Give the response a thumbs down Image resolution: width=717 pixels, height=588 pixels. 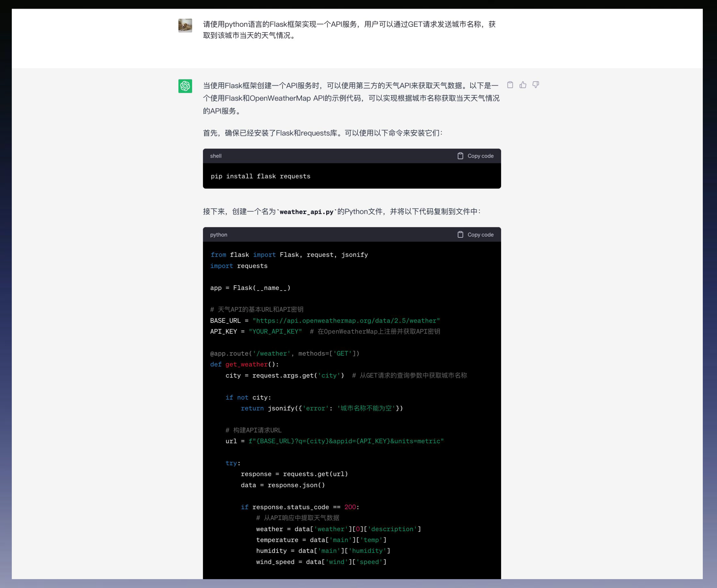point(536,85)
